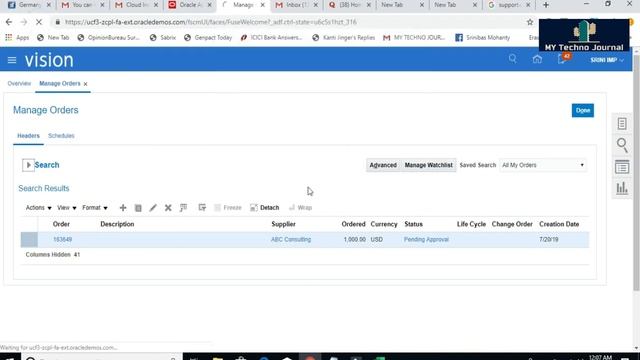Click the Detach toolbar button
The image size is (640, 360).
264,208
